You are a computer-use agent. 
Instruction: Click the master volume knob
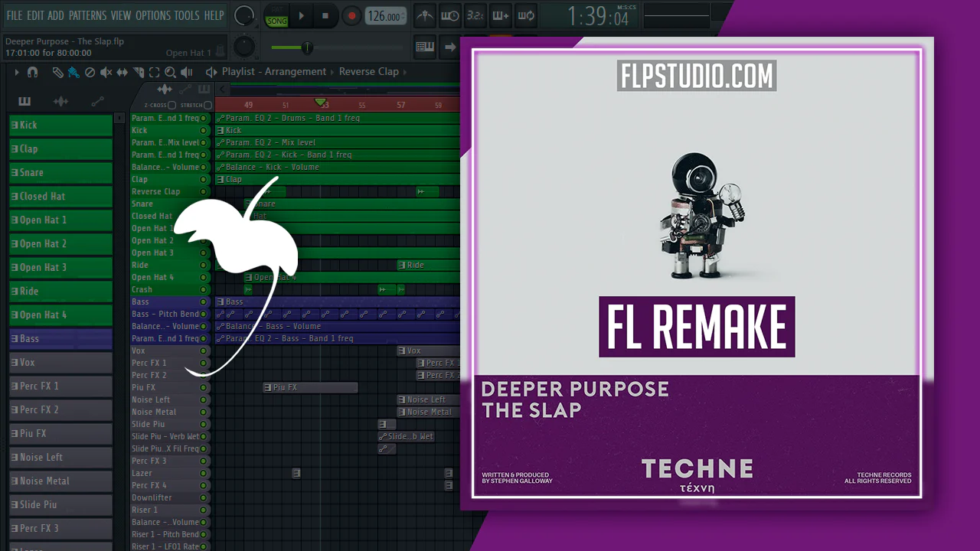point(244,15)
